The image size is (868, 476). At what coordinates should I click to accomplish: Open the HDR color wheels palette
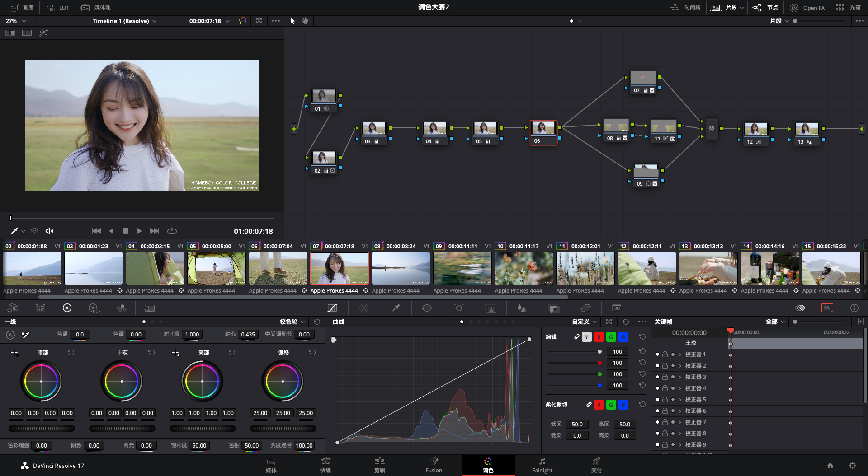tap(94, 308)
